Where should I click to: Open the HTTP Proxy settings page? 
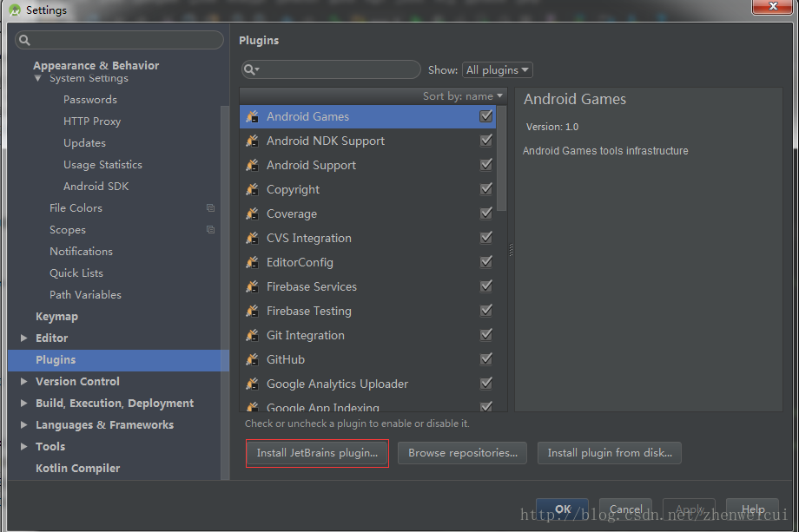tap(92, 122)
